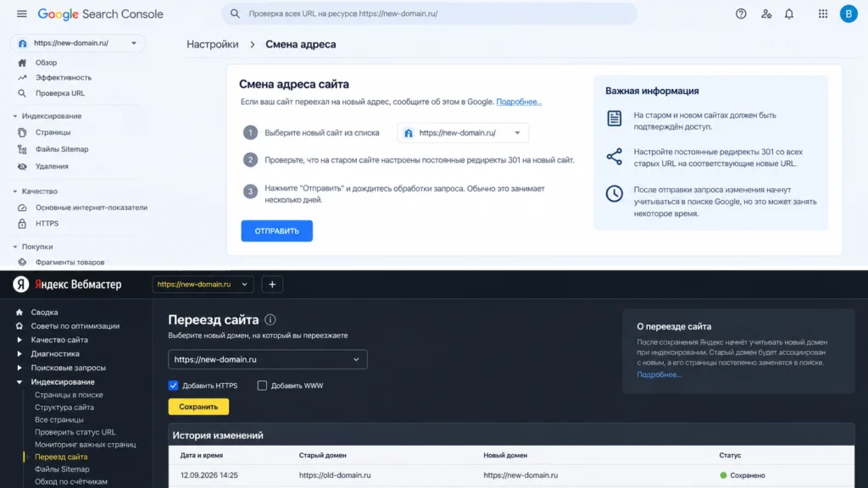Click the gauge icon beside Основные интернет-показатели
This screenshot has height=488, width=868.
pyautogui.click(x=22, y=208)
